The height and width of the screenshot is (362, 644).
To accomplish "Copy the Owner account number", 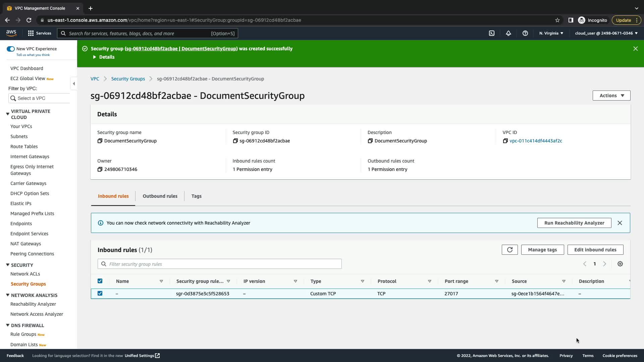I will click(x=100, y=170).
